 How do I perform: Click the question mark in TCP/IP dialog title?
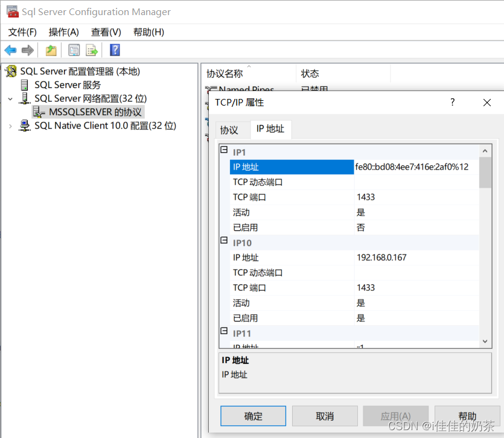click(x=453, y=102)
